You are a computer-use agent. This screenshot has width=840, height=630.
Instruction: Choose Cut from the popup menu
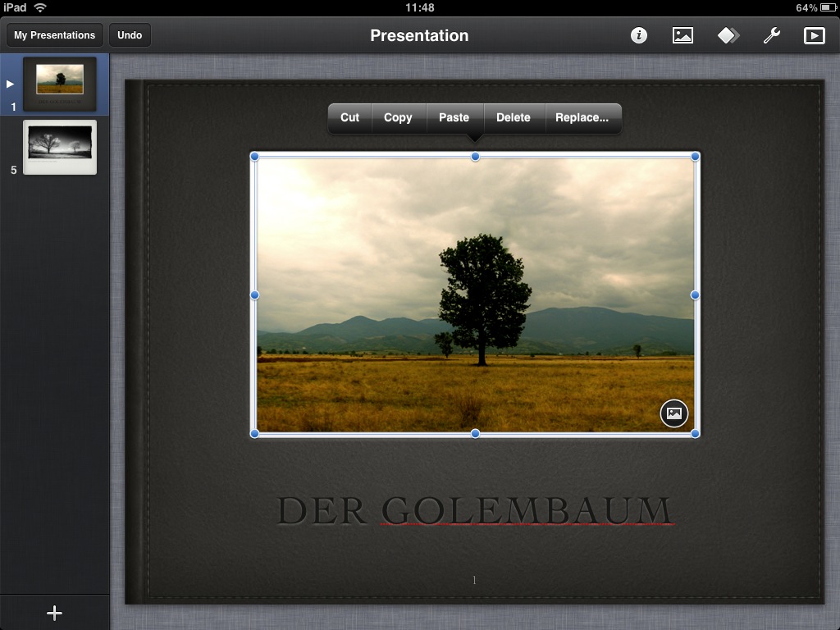[350, 117]
